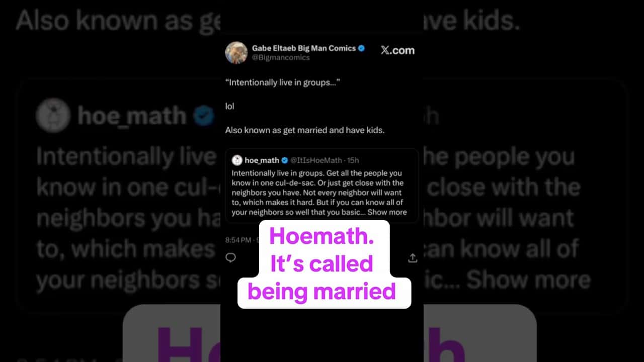644x362 pixels.
Task: Click the "Also known as get married and have kids." line
Action: click(305, 130)
